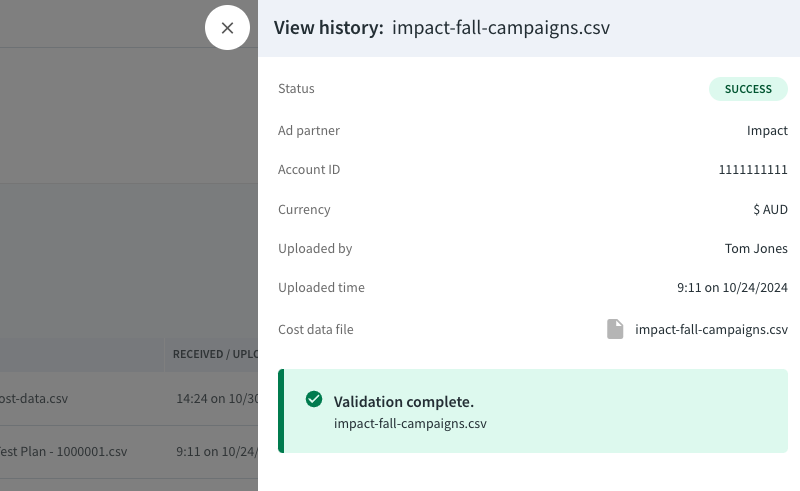Select the View history panel title

(x=442, y=28)
